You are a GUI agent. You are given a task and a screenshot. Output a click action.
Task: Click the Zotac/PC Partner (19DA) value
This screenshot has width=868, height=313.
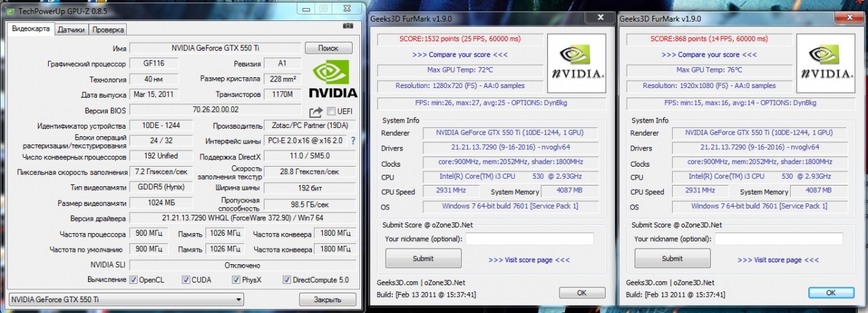pyautogui.click(x=309, y=126)
